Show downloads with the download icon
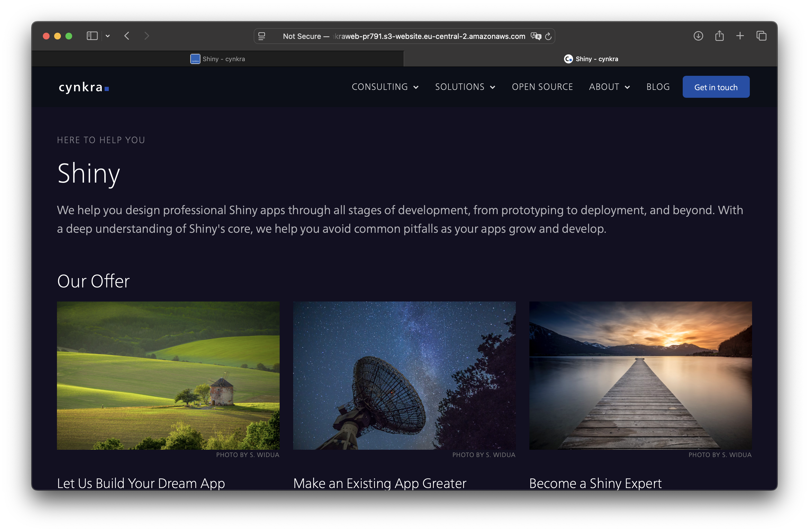Screen dimensions: 809x532 [x=698, y=36]
